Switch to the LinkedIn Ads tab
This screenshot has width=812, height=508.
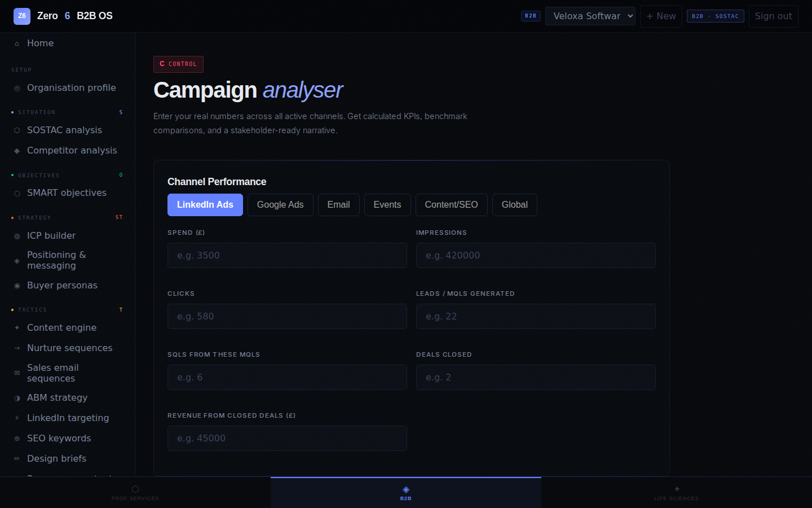pos(205,205)
